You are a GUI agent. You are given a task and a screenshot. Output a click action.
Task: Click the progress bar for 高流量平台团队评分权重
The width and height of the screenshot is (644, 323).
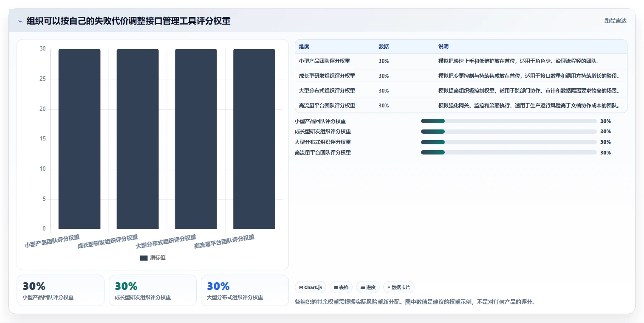tap(509, 152)
